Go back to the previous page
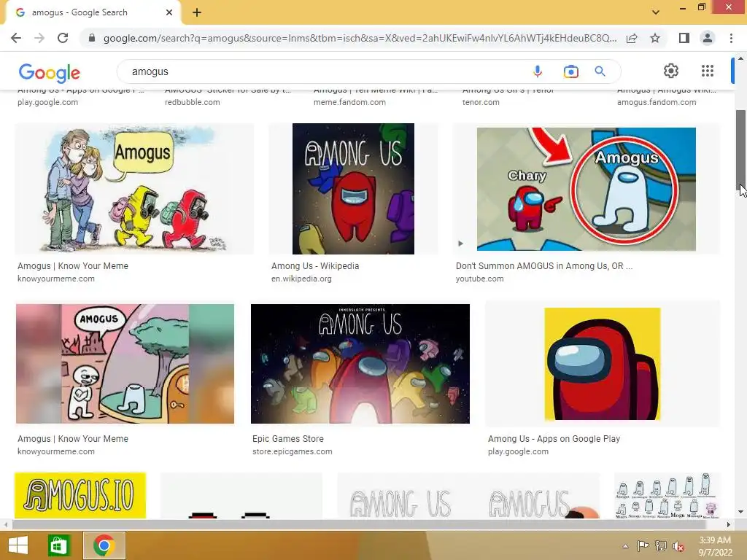Screen dimensions: 747x560 click(16, 38)
